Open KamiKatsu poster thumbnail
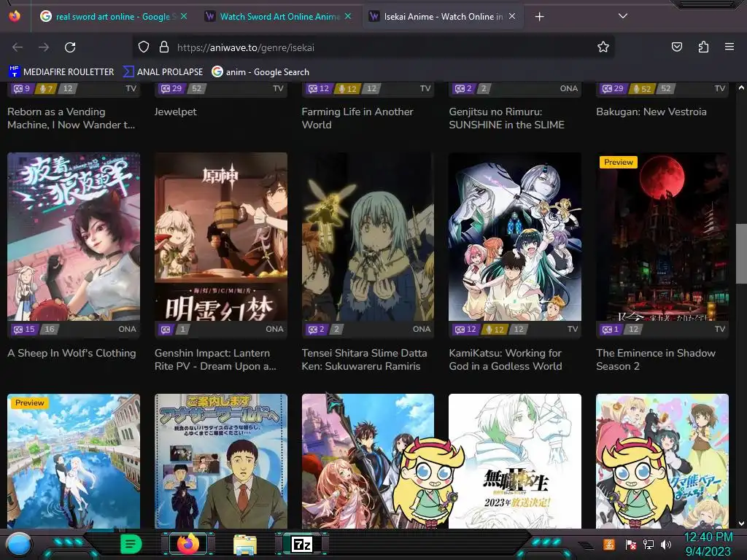This screenshot has height=560, width=747. click(515, 237)
